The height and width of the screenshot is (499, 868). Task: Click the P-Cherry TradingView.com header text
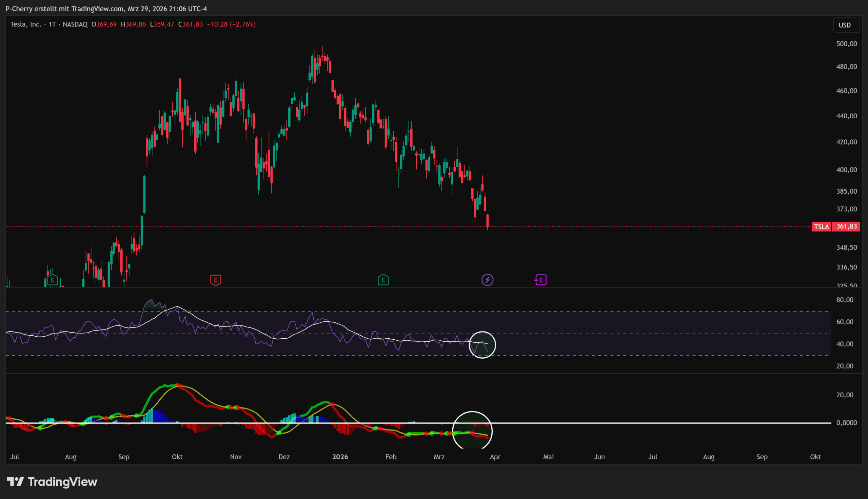[106, 8]
